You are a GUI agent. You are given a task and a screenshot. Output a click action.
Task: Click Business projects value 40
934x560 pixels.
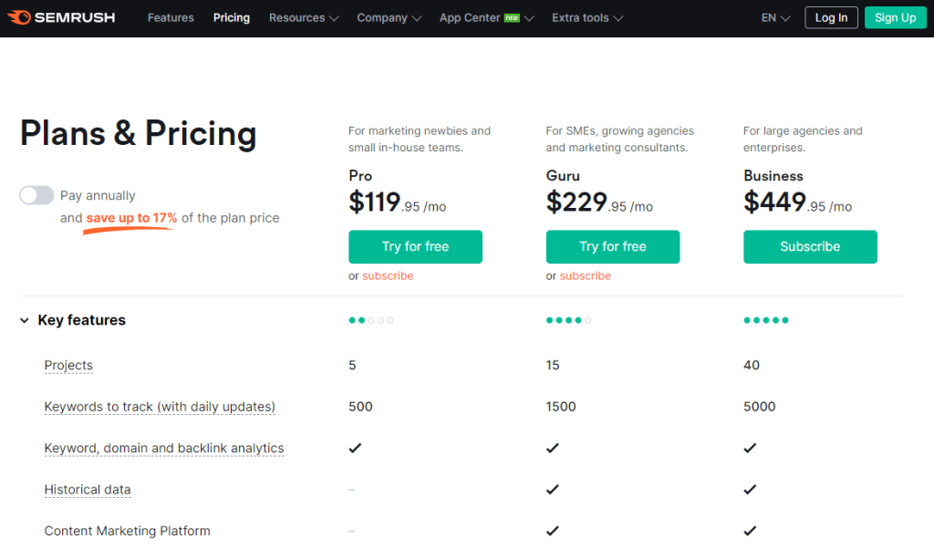click(x=752, y=365)
